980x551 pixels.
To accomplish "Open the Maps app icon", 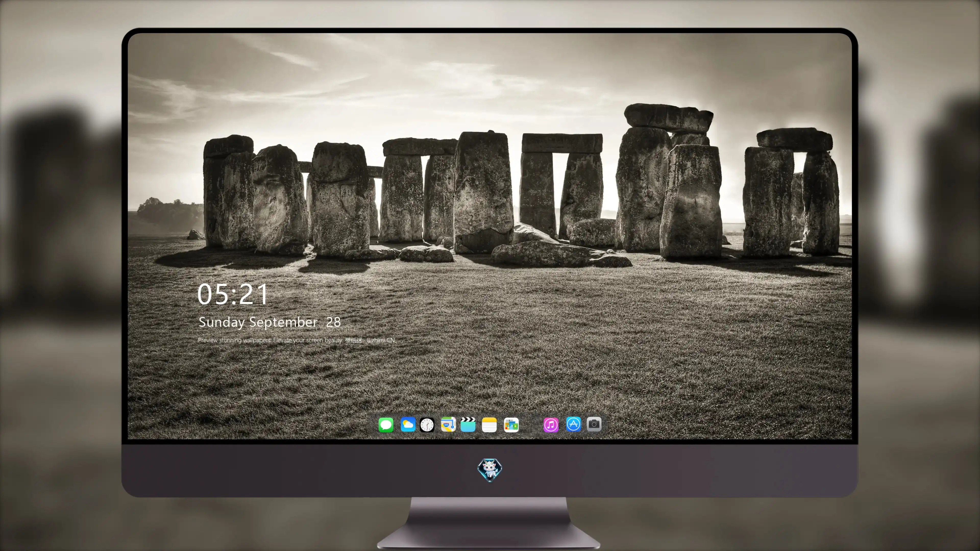I will click(x=448, y=424).
